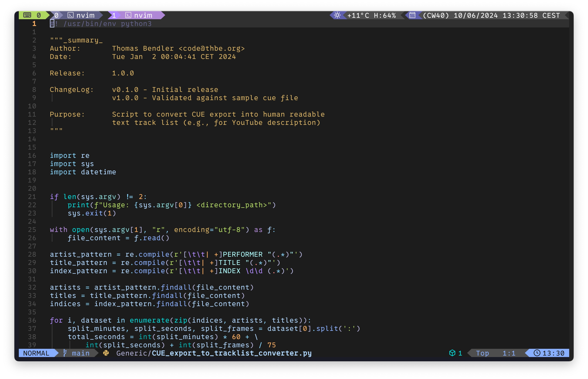Click the terminal icon on window 0 tab

point(70,15)
